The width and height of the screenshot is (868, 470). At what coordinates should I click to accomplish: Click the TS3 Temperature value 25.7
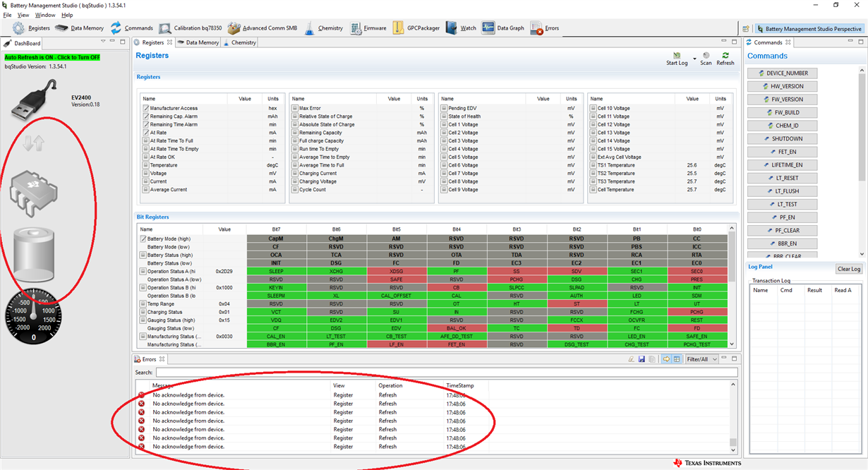coord(692,181)
